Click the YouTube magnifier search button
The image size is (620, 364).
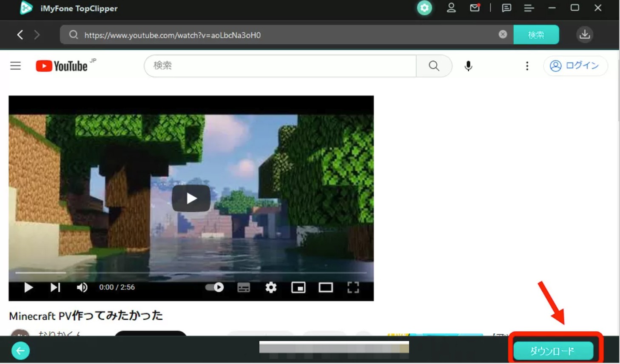(x=434, y=65)
